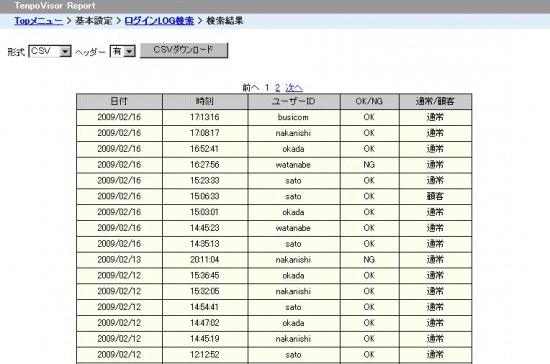Click the ユーザーID column header
This screenshot has height=364, width=550.
pyautogui.click(x=294, y=101)
